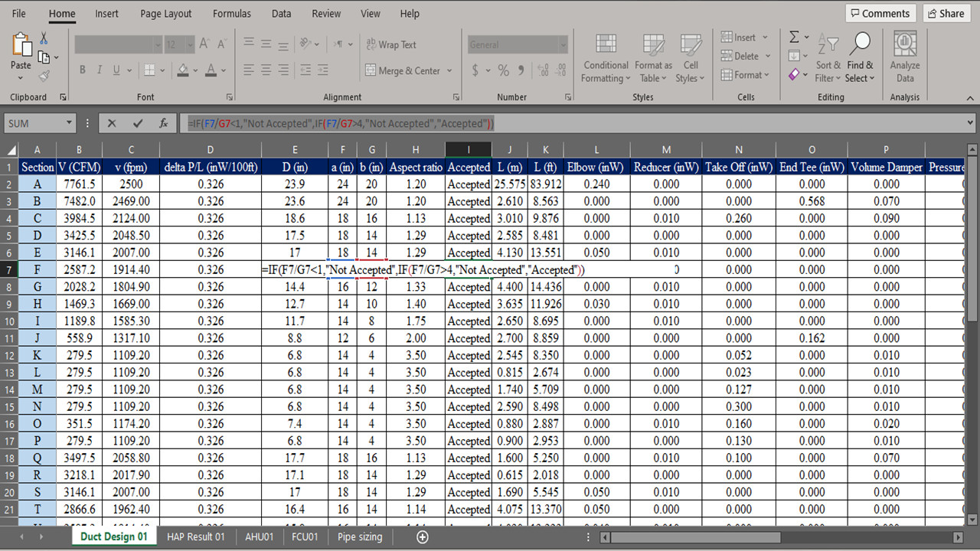980x551 pixels.
Task: Toggle Bold formatting
Action: tap(82, 70)
